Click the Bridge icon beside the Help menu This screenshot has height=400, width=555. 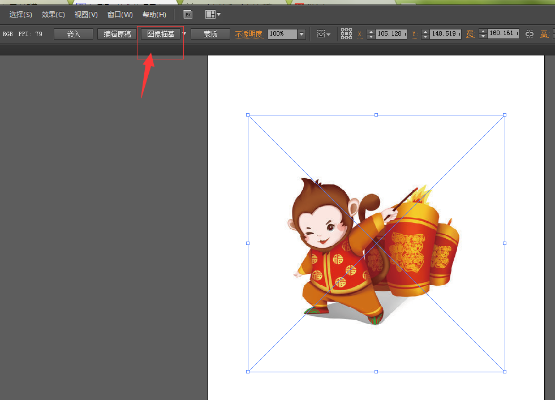pyautogui.click(x=188, y=15)
